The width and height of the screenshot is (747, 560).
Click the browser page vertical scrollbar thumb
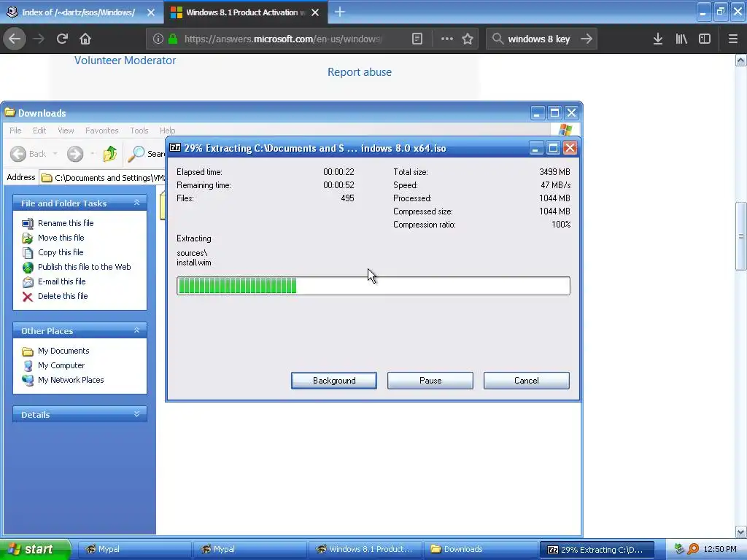point(740,236)
